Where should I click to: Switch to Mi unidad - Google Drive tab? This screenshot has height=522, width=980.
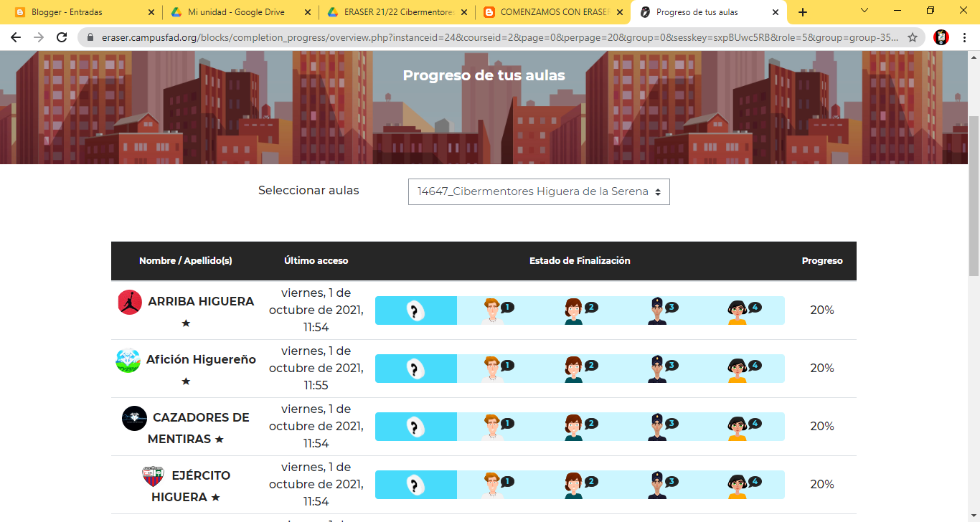(x=242, y=12)
